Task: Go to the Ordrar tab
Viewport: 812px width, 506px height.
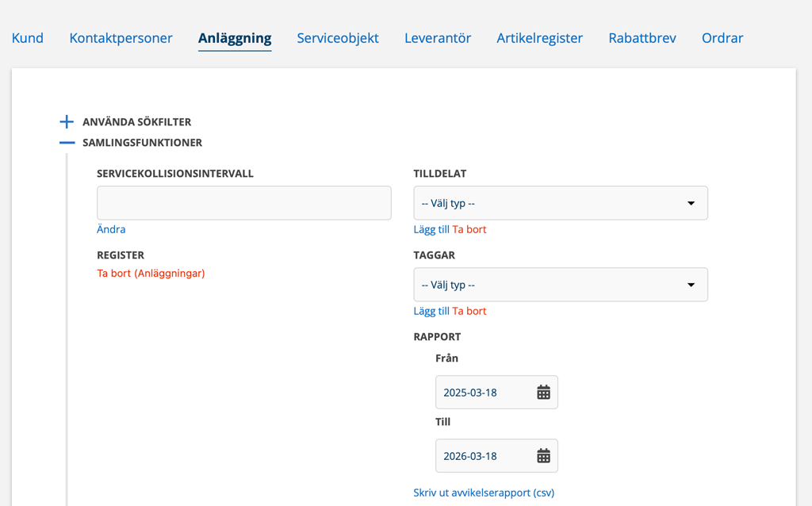Action: coord(722,38)
